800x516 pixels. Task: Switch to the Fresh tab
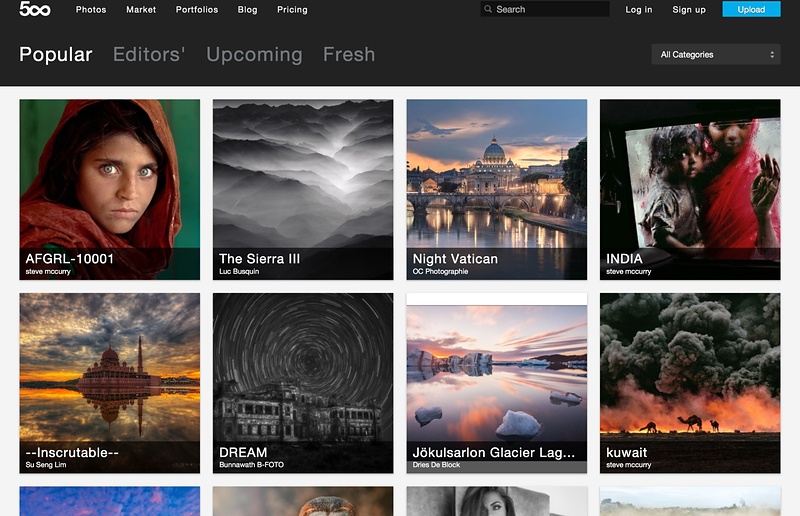(x=349, y=54)
